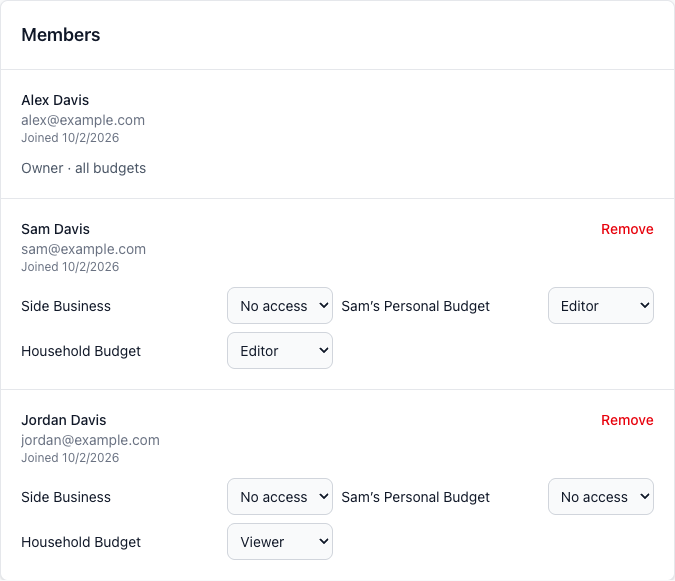Remove Sam Davis from members
The image size is (675, 581).
point(627,229)
